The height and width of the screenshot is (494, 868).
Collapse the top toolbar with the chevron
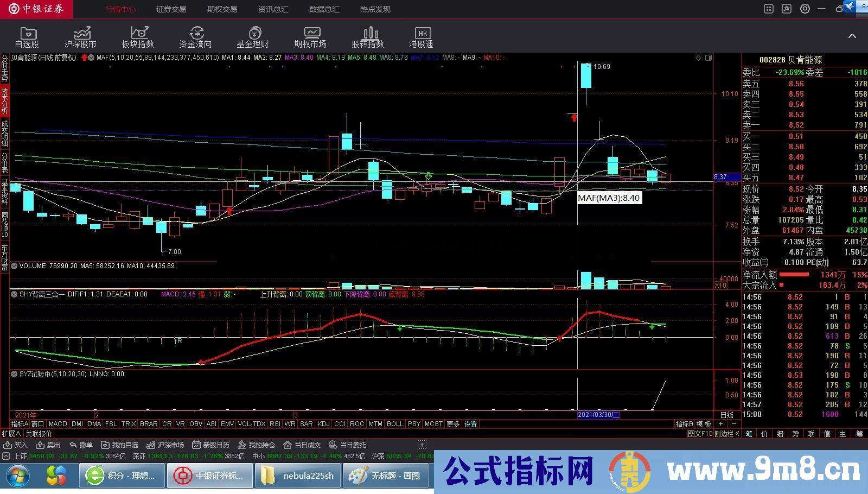[852, 36]
